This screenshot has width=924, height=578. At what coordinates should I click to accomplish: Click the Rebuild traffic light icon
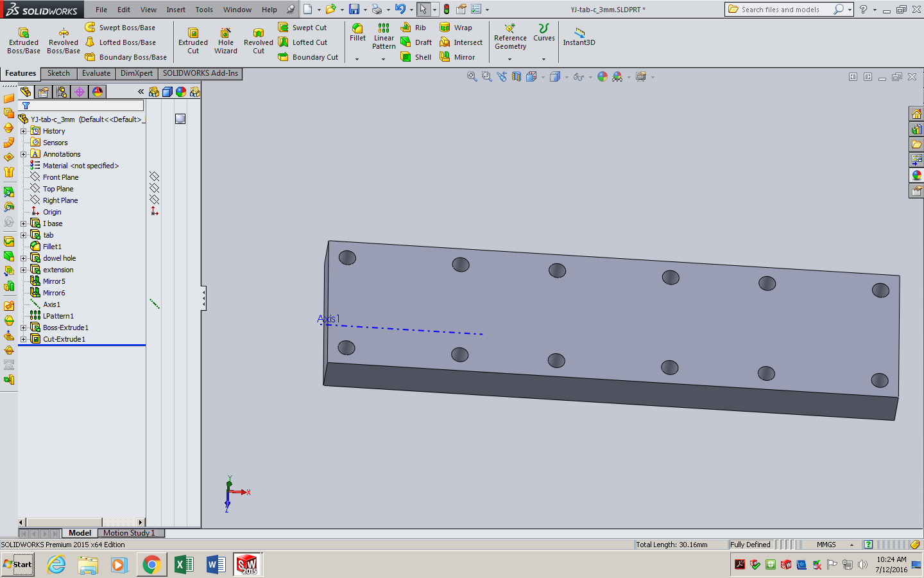pos(447,9)
